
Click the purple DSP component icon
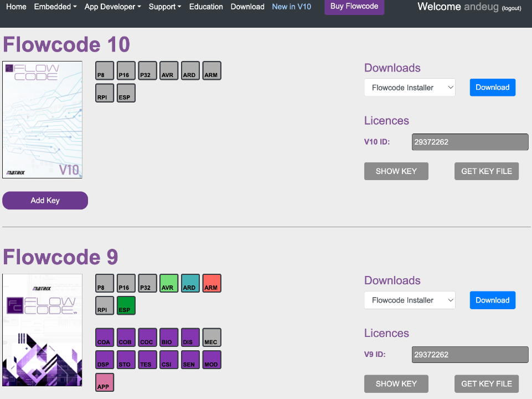coord(105,360)
